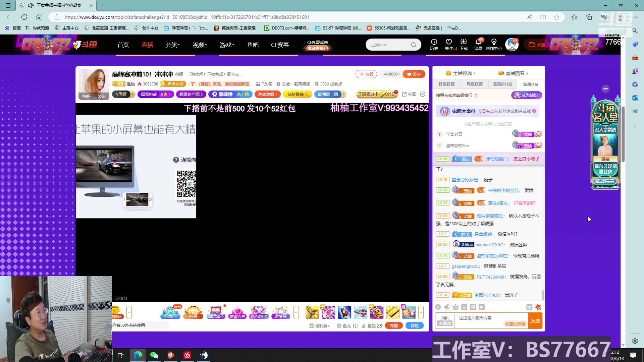Image resolution: width=644 pixels, height=362 pixels.
Task: Click the 成为钻粉 button
Action: click(526, 95)
